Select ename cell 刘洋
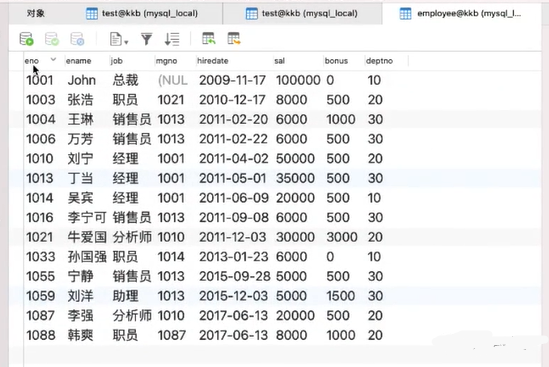Viewport: 549px width, 367px height. (80, 296)
